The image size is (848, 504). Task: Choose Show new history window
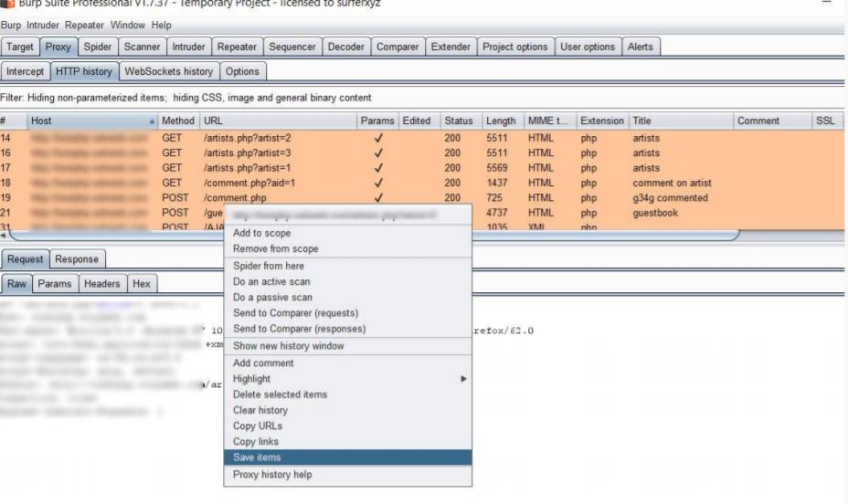tap(348, 346)
